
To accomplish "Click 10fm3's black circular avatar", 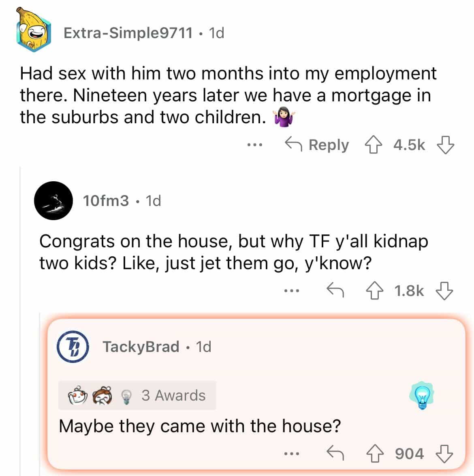I will point(53,200).
